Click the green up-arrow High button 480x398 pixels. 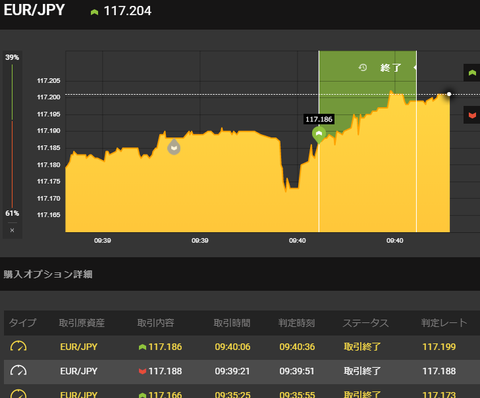[472, 73]
